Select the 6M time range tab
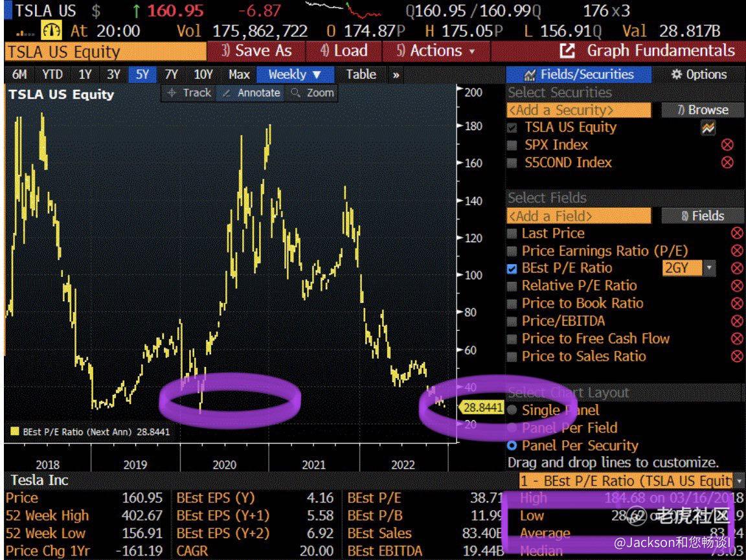The height and width of the screenshot is (560, 746). (19, 74)
